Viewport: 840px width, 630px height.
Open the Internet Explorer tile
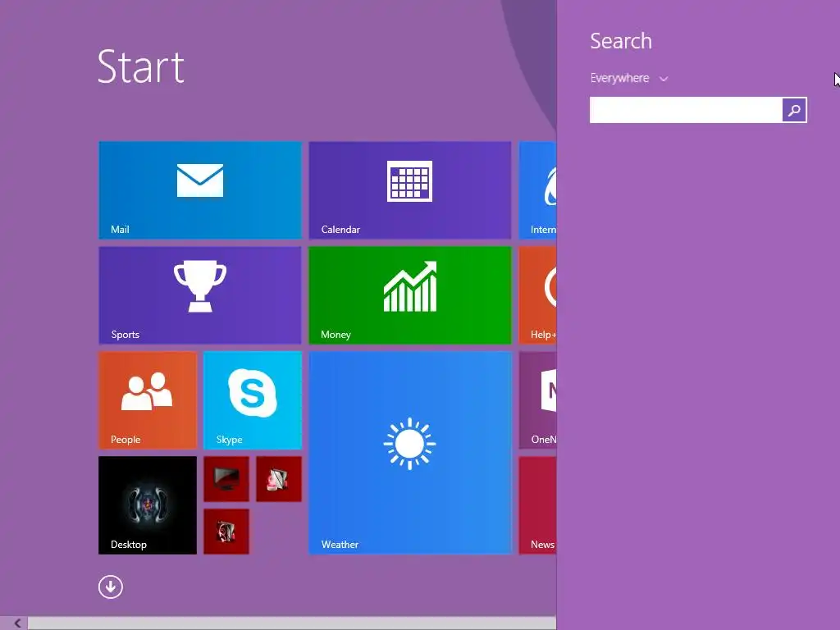(x=538, y=190)
